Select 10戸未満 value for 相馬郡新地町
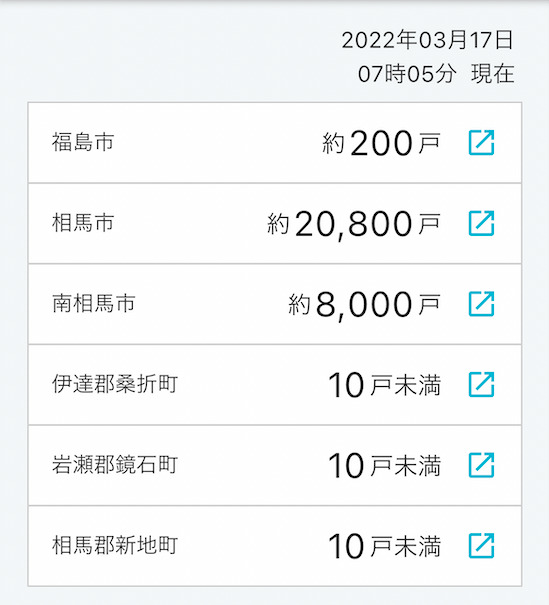Image resolution: width=549 pixels, height=605 pixels. click(385, 546)
